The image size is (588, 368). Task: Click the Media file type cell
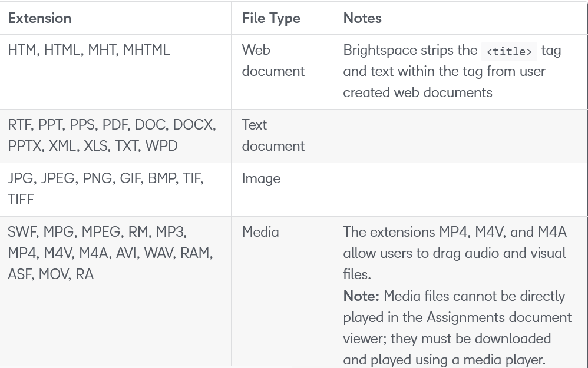(x=260, y=232)
